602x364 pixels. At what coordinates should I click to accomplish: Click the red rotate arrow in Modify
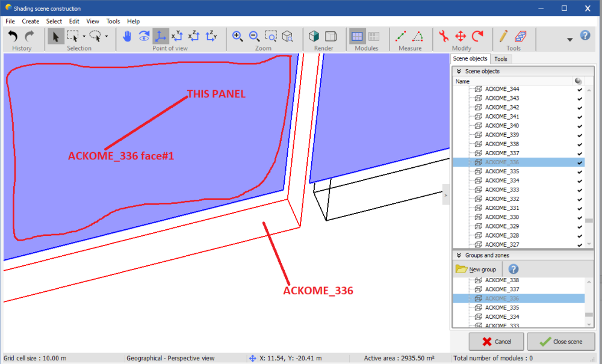coord(477,36)
